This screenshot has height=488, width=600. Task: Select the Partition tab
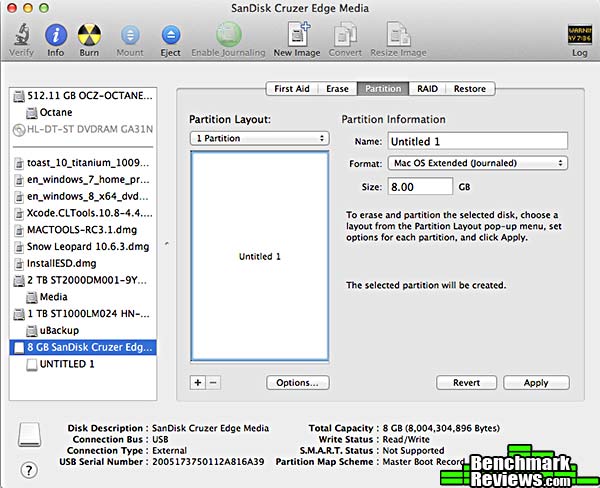point(383,89)
